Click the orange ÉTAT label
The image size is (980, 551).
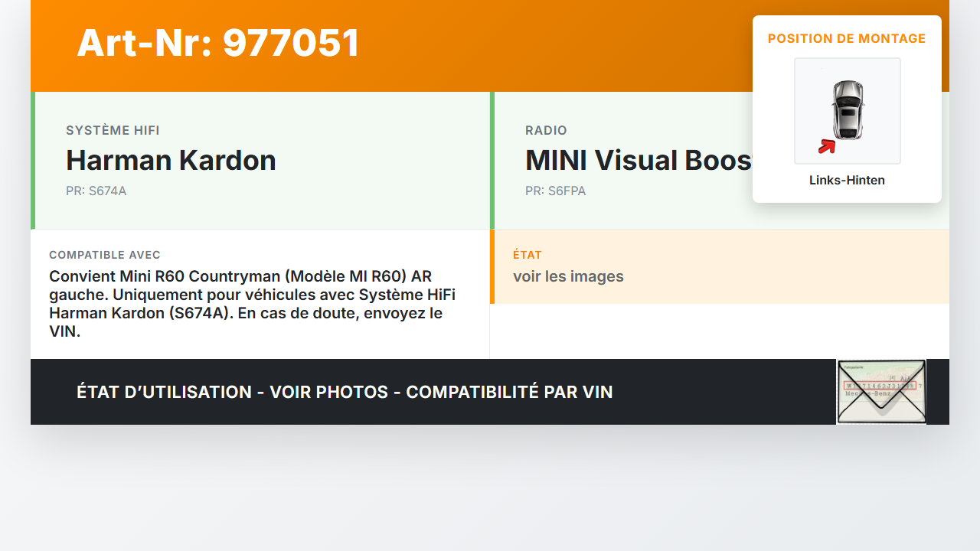point(528,255)
